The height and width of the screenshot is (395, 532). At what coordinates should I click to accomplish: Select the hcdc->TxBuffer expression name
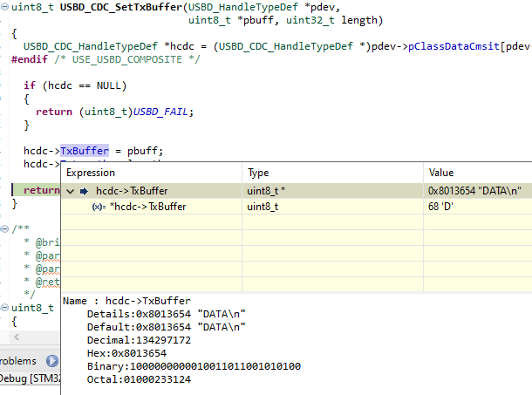tap(132, 191)
